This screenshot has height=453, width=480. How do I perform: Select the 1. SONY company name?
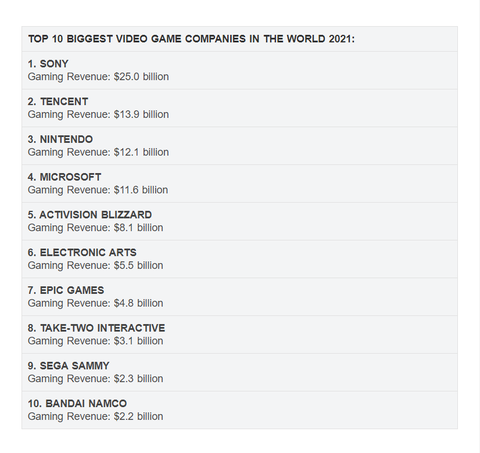click(x=48, y=64)
